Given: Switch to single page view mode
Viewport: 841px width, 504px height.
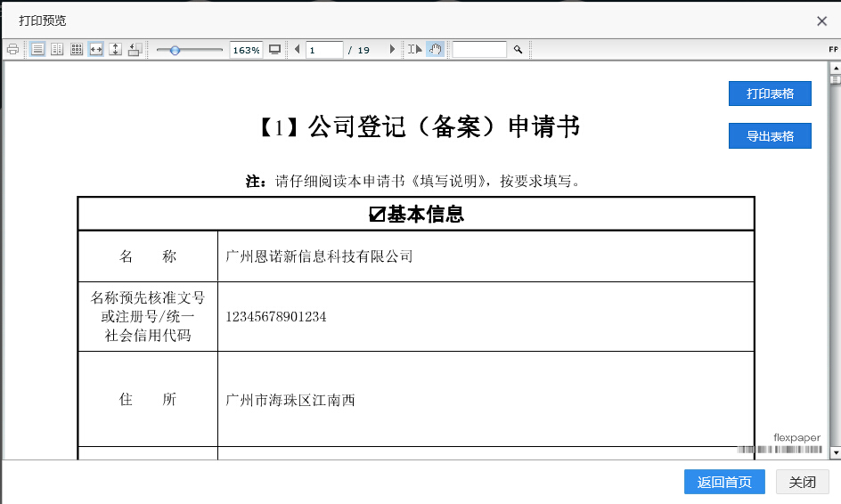Looking at the screenshot, I should click(x=37, y=49).
